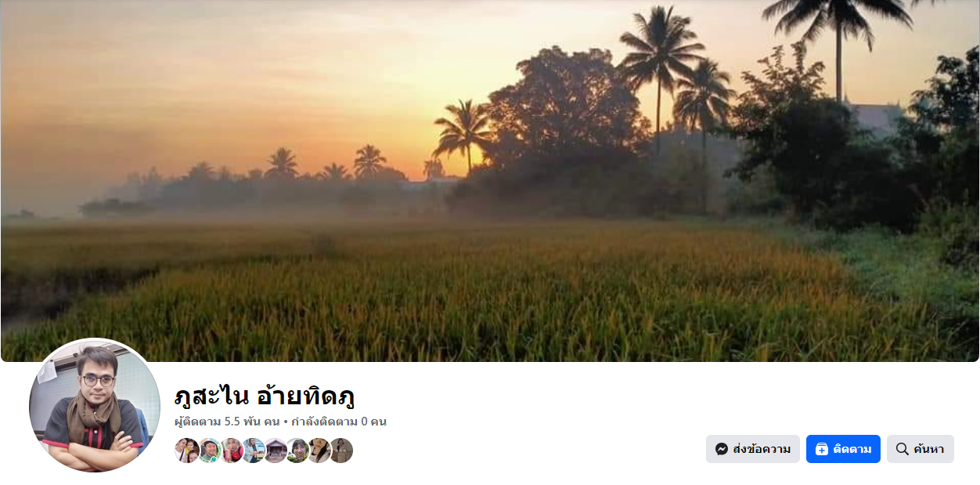Open the sixth follower avatar with flowers

tap(297, 451)
